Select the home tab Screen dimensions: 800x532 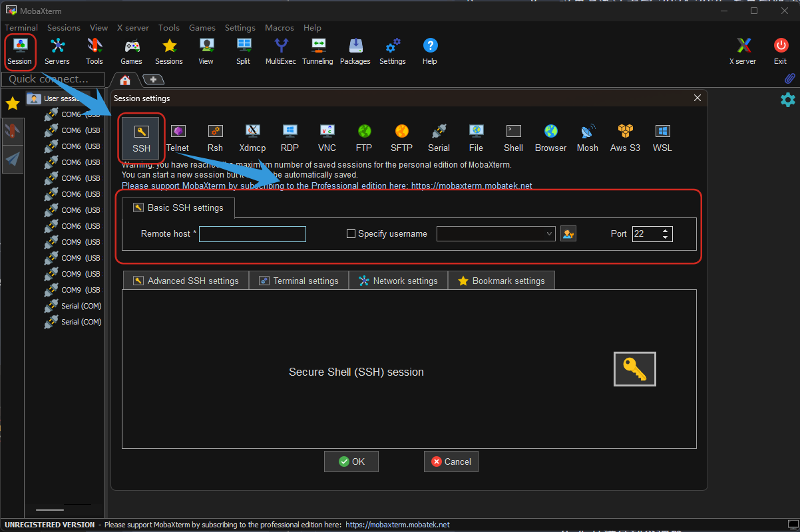click(x=124, y=80)
